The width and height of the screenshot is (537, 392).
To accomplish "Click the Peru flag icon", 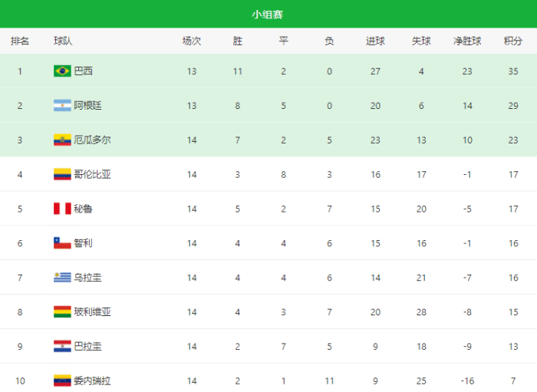I will [62, 209].
